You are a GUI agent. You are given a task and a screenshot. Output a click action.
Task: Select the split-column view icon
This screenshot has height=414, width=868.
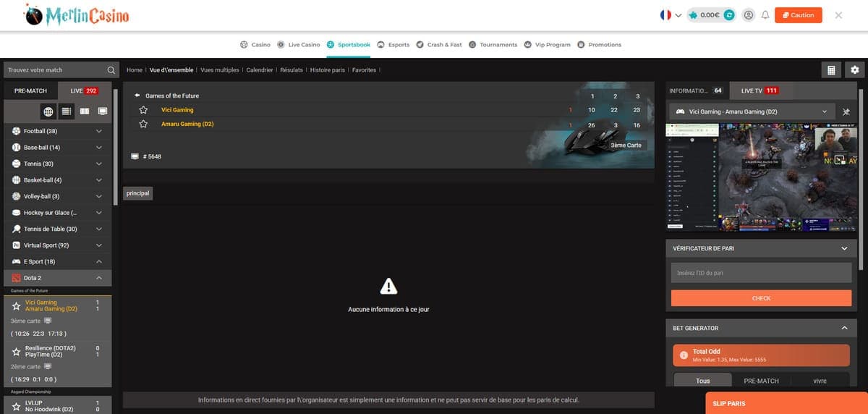click(x=85, y=111)
